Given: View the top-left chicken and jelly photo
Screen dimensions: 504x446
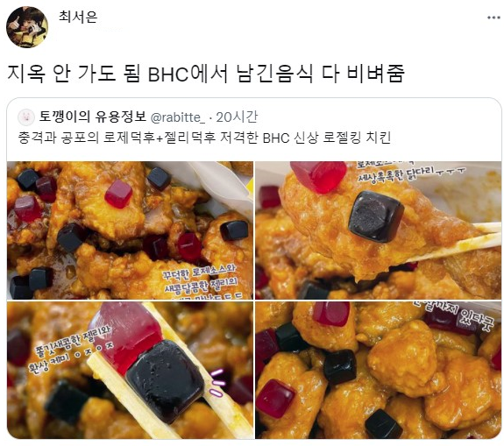Looking at the screenshot, I should 131,230.
